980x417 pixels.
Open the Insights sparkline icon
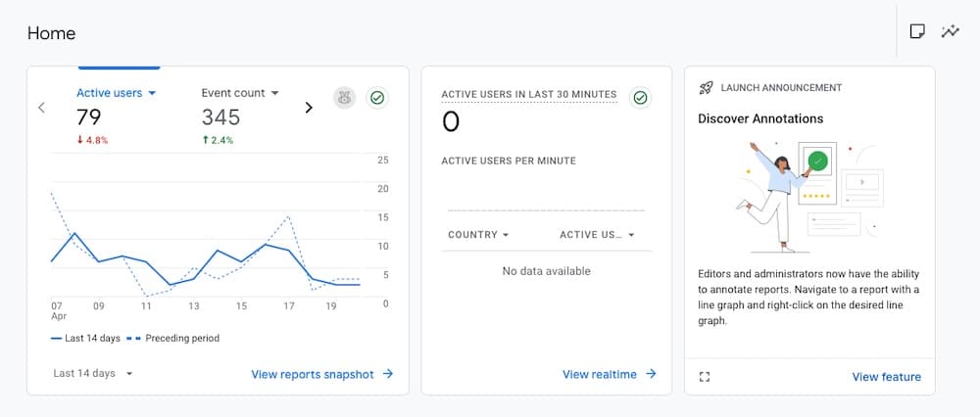click(x=950, y=31)
